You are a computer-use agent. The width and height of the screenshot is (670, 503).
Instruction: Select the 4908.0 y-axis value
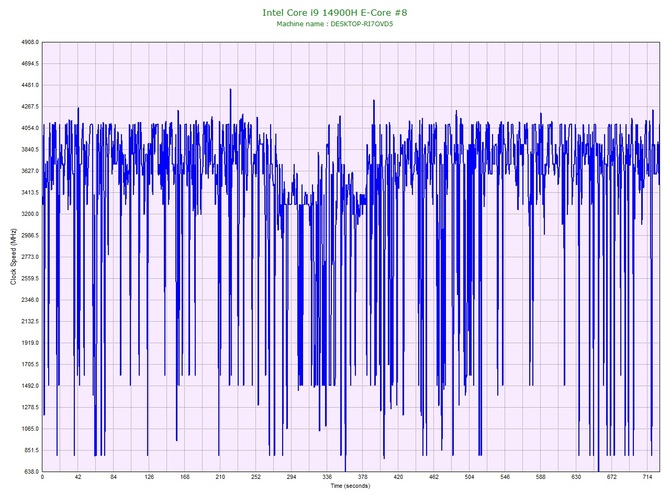(29, 42)
